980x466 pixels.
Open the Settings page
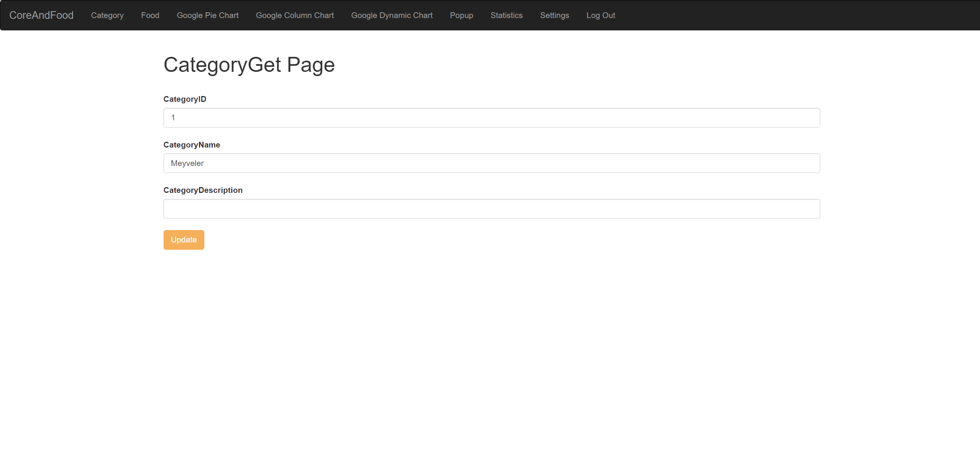pyautogui.click(x=555, y=15)
